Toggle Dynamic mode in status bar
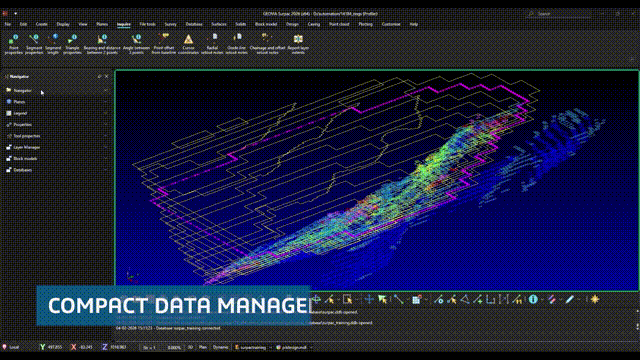Screen dimensions: 640x360 pos(220,347)
